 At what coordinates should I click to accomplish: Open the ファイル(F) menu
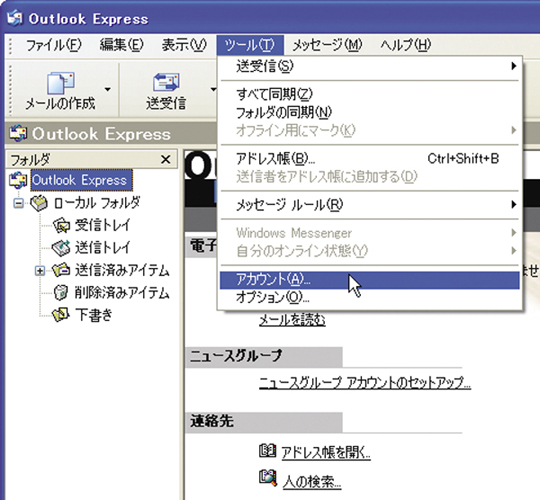coord(54,45)
